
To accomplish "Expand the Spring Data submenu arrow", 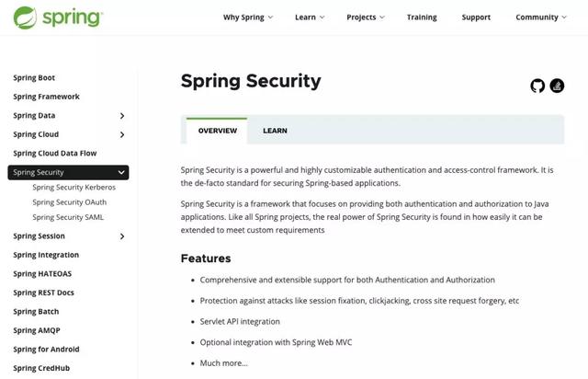I will coord(122,116).
